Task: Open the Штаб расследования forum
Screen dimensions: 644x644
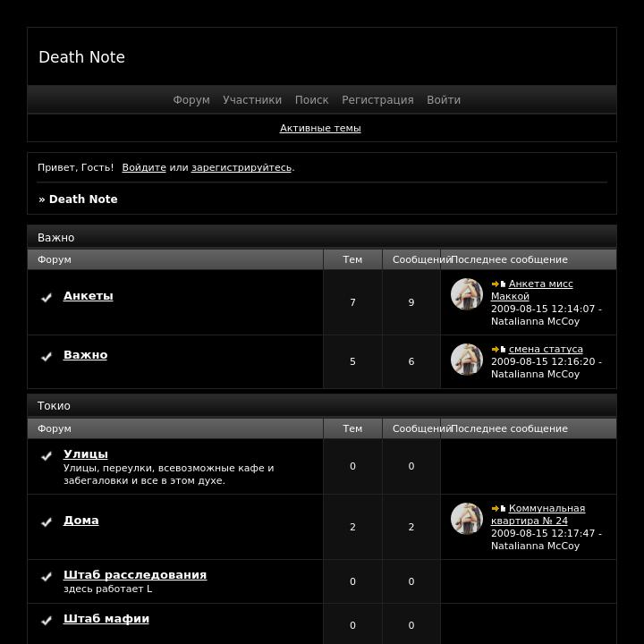Action: tap(135, 574)
